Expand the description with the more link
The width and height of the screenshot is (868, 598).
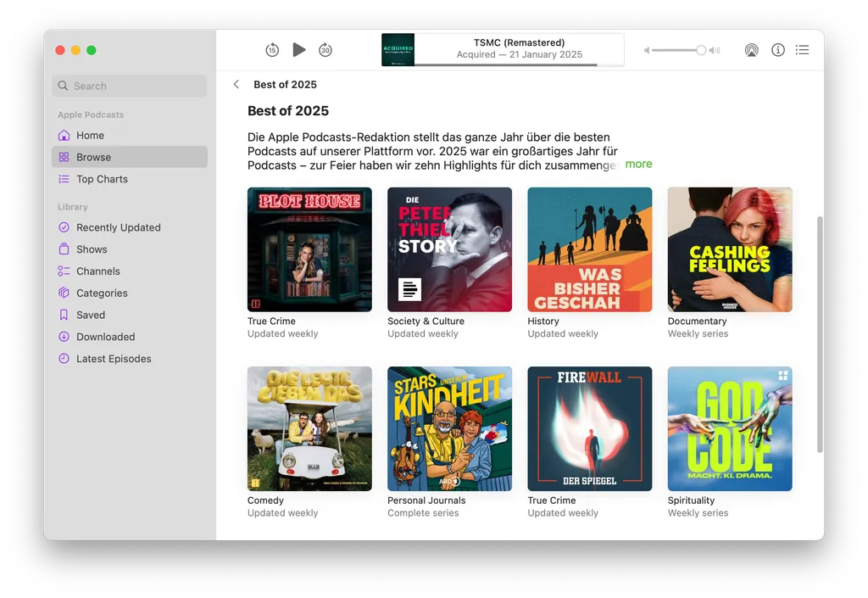click(638, 164)
